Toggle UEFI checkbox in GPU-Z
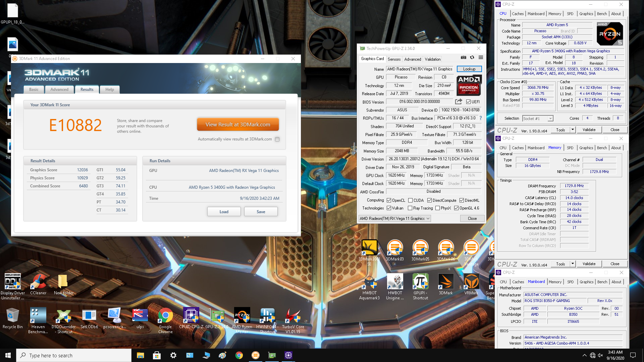 coord(468,102)
